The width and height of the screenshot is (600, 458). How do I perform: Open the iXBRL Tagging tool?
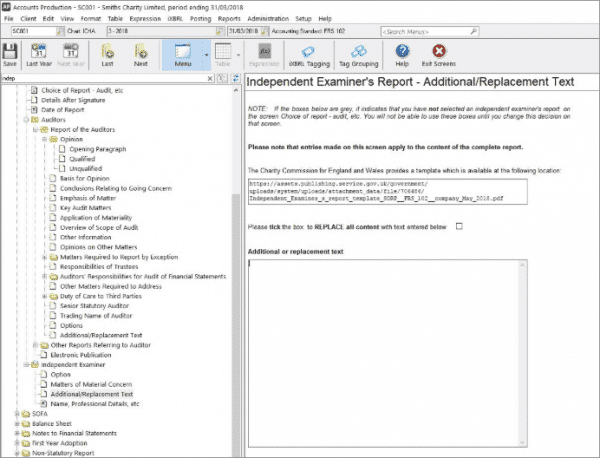click(x=309, y=53)
